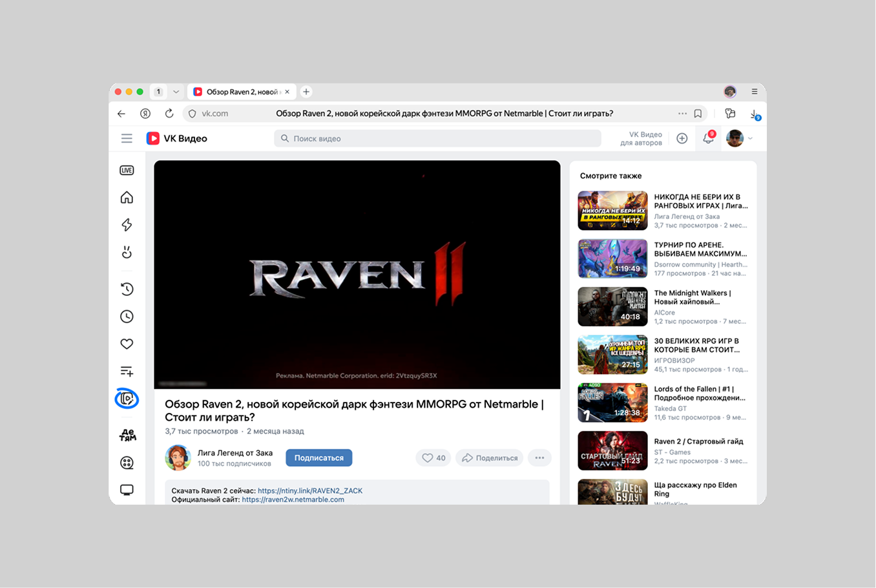Open the trending videos lightning icon
This screenshot has width=876, height=588.
tap(127, 224)
